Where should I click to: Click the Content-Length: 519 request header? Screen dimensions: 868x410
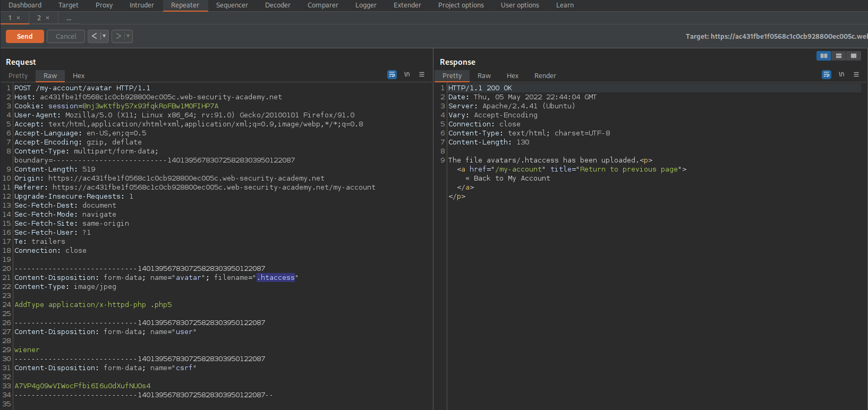[x=55, y=169]
